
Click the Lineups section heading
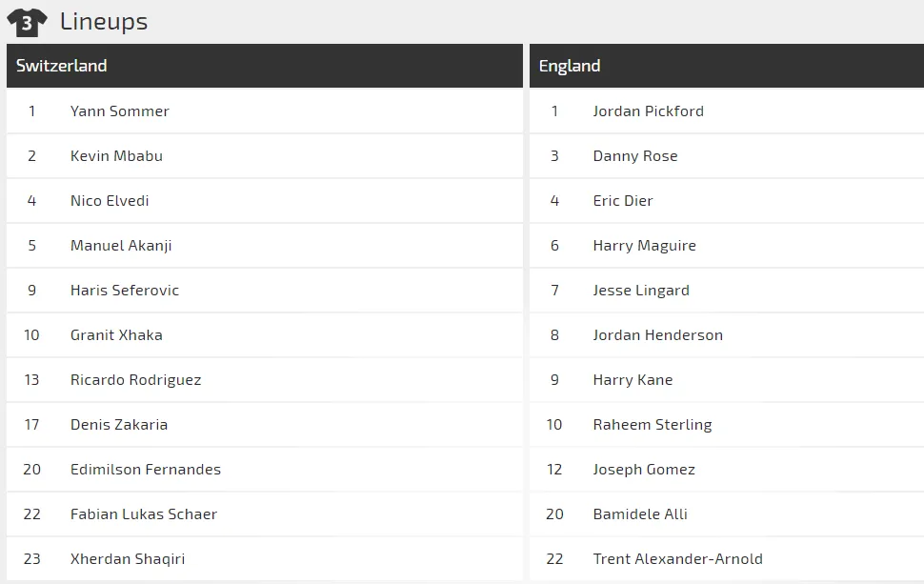point(103,21)
